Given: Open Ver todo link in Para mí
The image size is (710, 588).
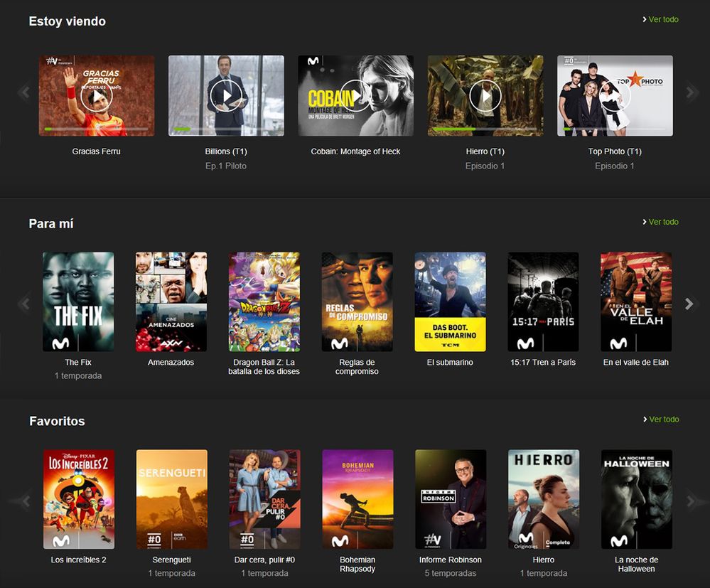Looking at the screenshot, I should (x=662, y=222).
